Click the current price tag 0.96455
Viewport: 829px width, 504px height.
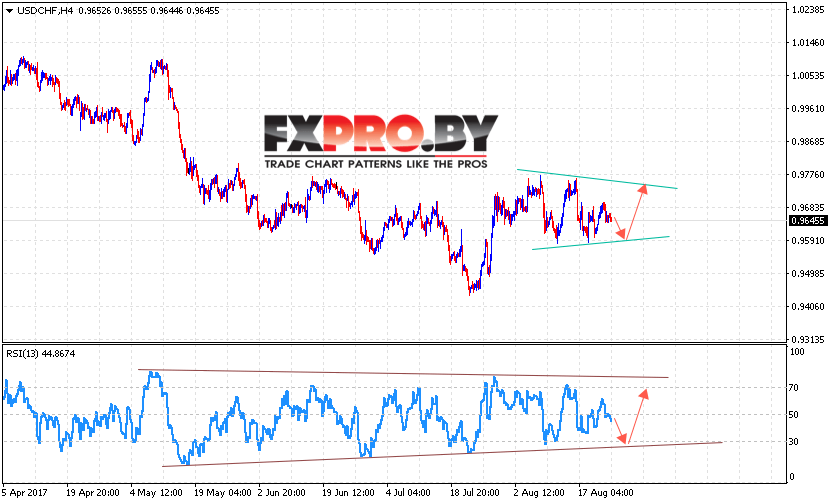(x=807, y=221)
